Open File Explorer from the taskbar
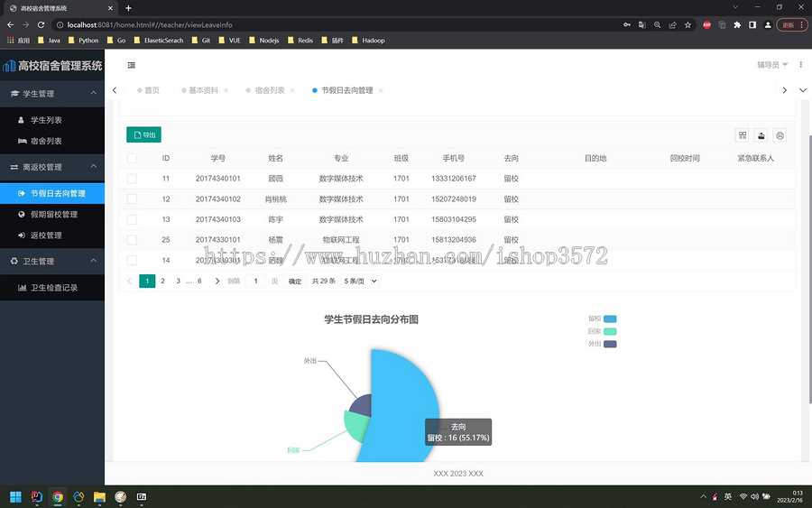The height and width of the screenshot is (508, 812). click(x=99, y=497)
